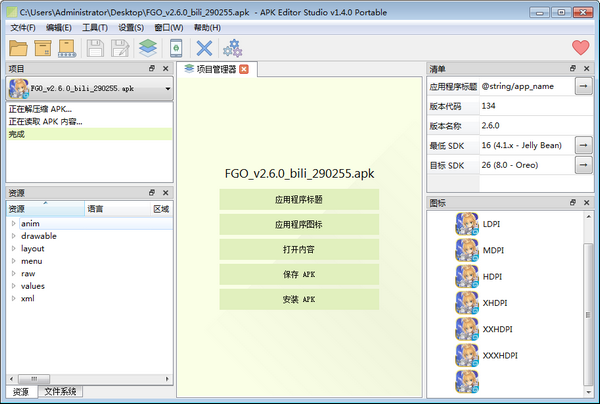Click the 安装 APK button
Viewport: 600px width, 404px height.
tap(299, 299)
